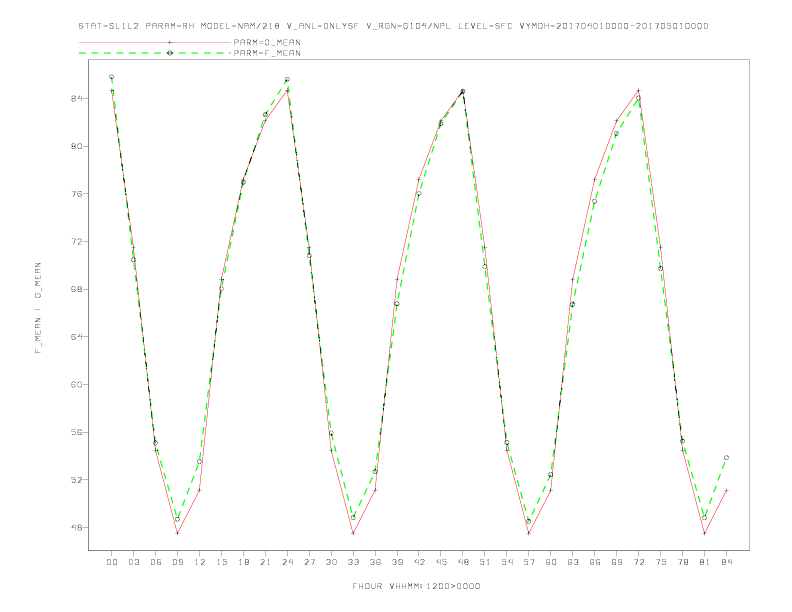
Task: Click the PARM=F_MEAN legend label
Action: (267, 53)
